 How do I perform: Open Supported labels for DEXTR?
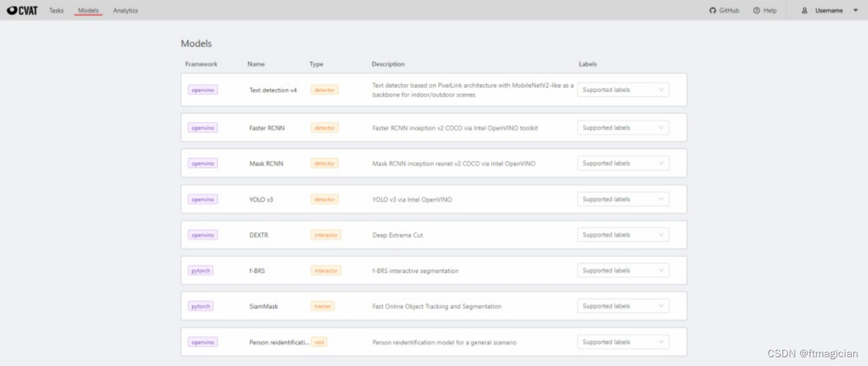click(x=623, y=235)
